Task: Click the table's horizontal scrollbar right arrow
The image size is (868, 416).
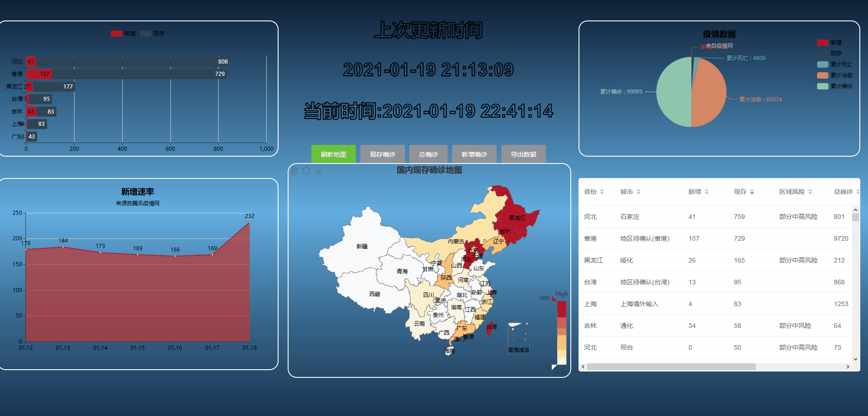Action: click(x=848, y=367)
